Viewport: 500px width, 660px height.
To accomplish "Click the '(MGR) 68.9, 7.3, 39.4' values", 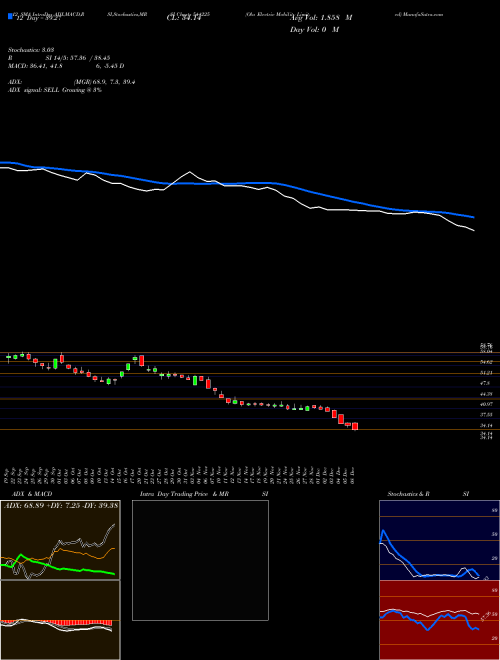I will pos(104,82).
